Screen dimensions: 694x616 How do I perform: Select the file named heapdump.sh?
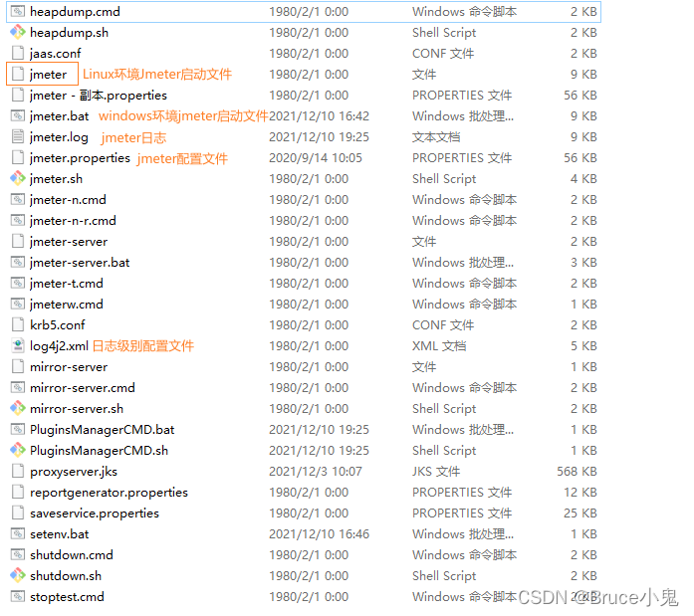coord(69,32)
